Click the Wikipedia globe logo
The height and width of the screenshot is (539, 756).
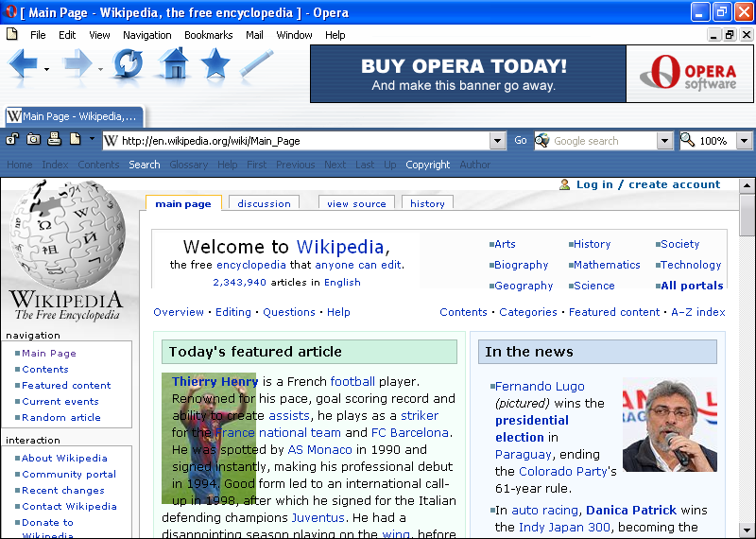[x=67, y=234]
